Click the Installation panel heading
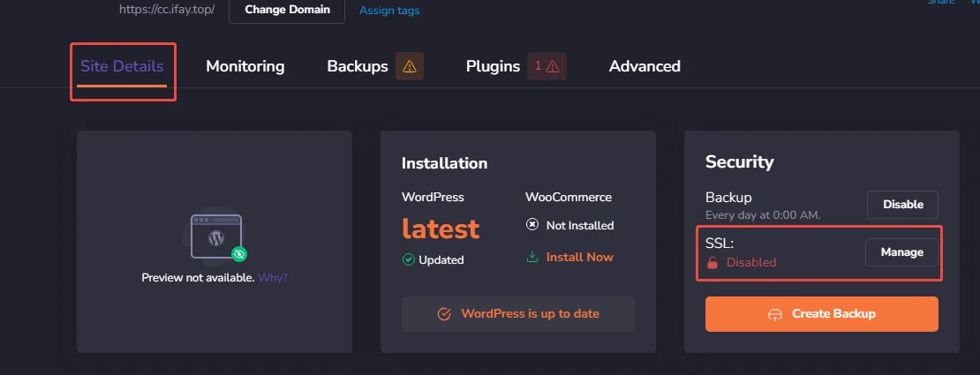This screenshot has width=980, height=375. 444,163
